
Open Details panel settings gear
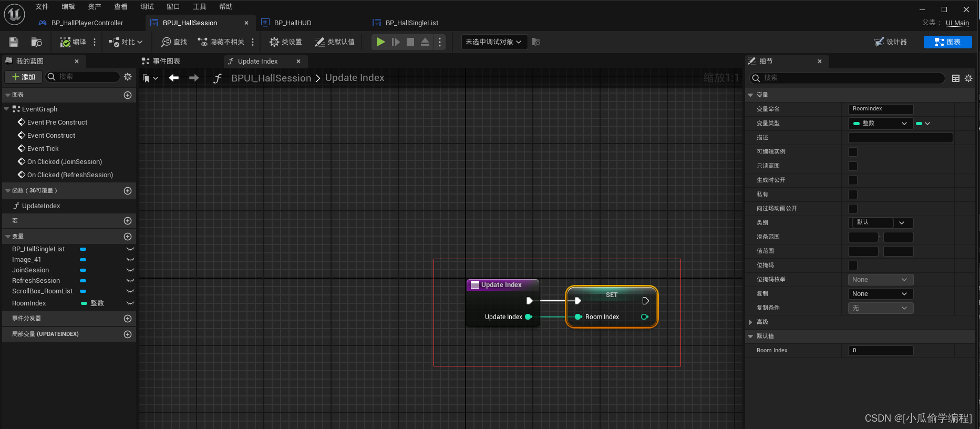click(968, 78)
